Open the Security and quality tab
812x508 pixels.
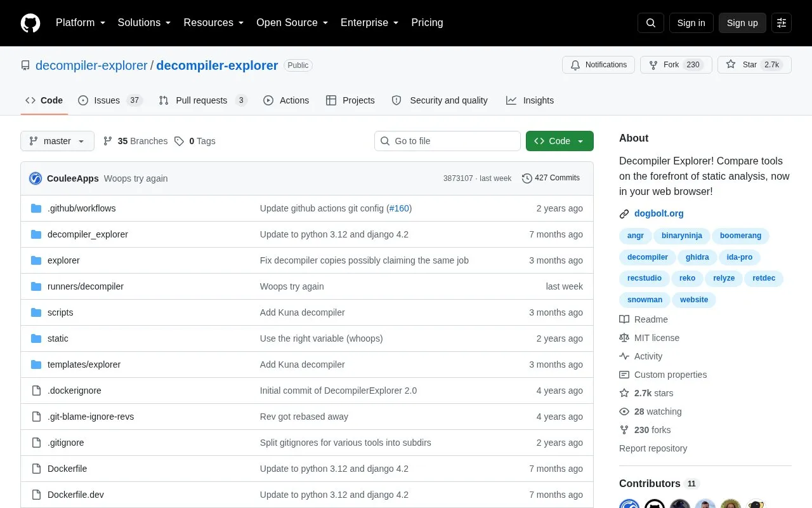(440, 100)
